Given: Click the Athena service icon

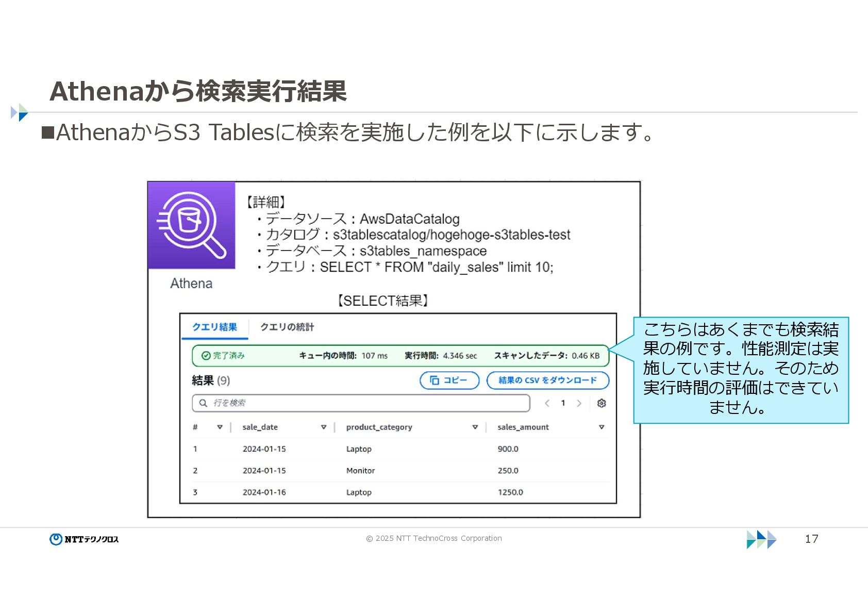Looking at the screenshot, I should pyautogui.click(x=191, y=225).
